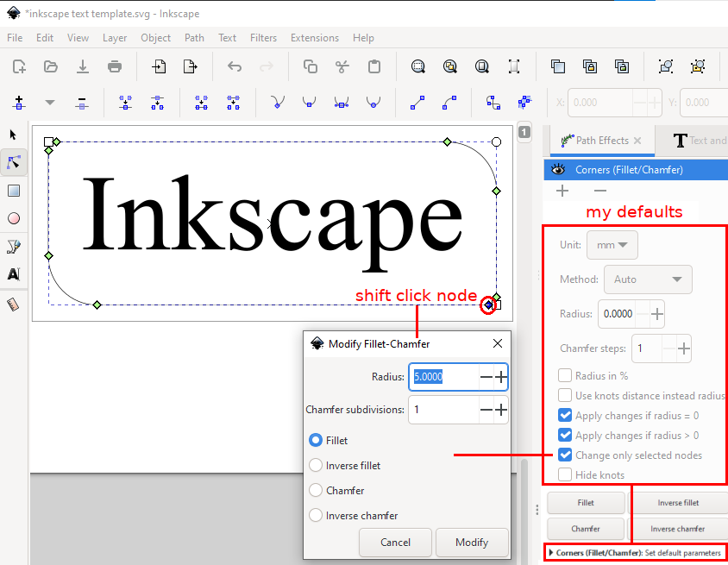Viewport: 728px width, 565px height.
Task: Click the Modify button
Action: tap(472, 543)
